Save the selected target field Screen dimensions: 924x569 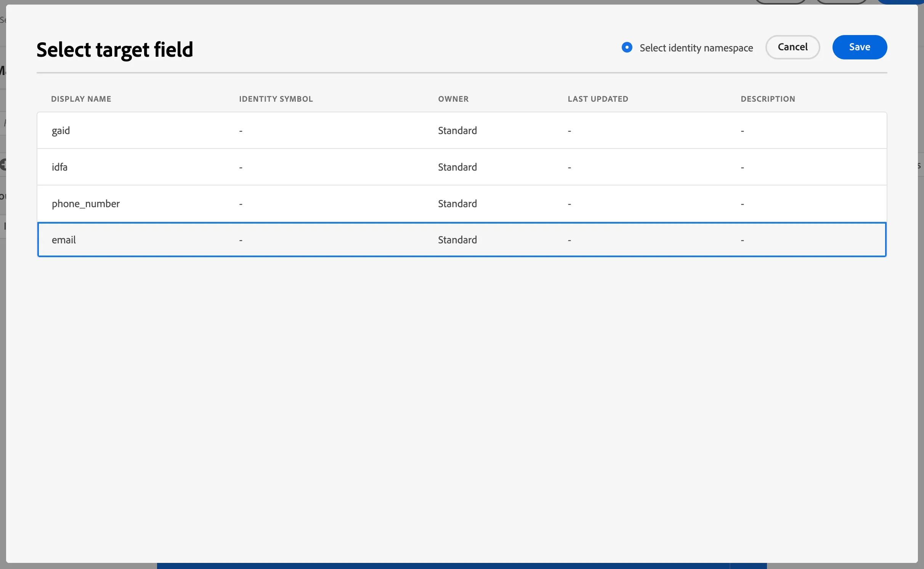tap(860, 47)
